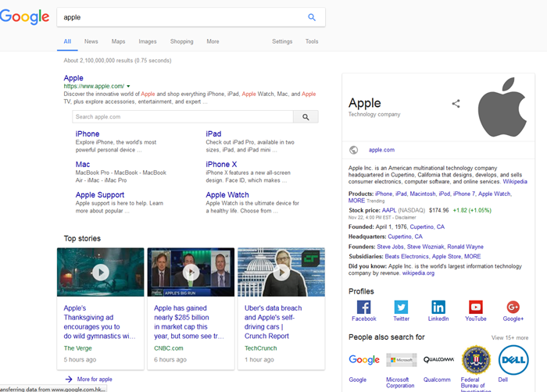Open Apple's Google+ profile icon
This screenshot has height=392, width=547.
coord(513,308)
